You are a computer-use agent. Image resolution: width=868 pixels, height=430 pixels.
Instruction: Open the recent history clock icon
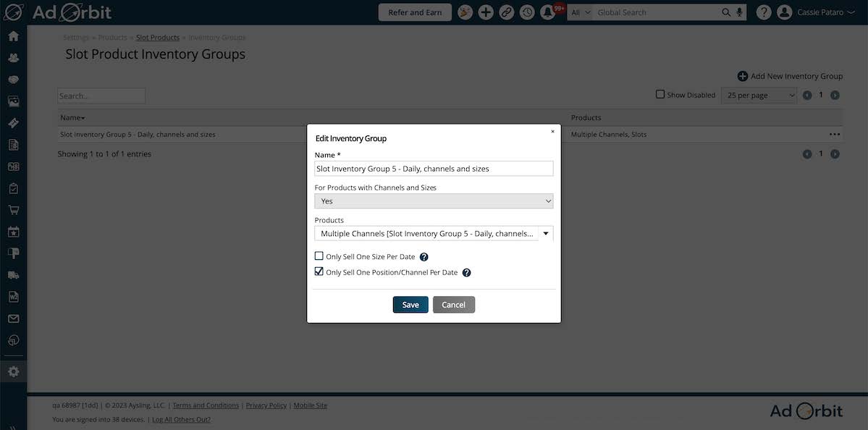[x=527, y=12]
